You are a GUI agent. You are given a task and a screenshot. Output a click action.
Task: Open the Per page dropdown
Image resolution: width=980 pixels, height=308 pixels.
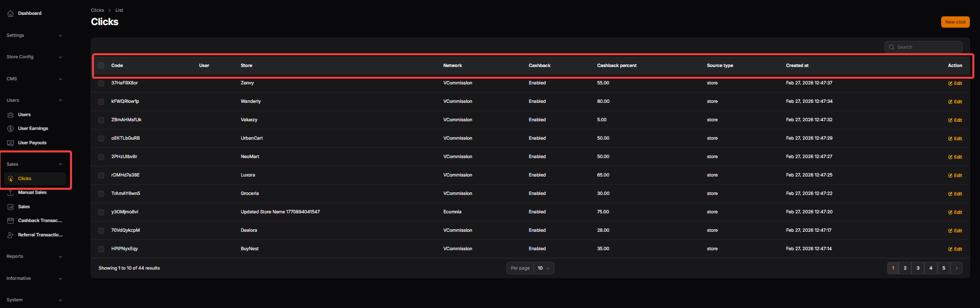point(543,268)
